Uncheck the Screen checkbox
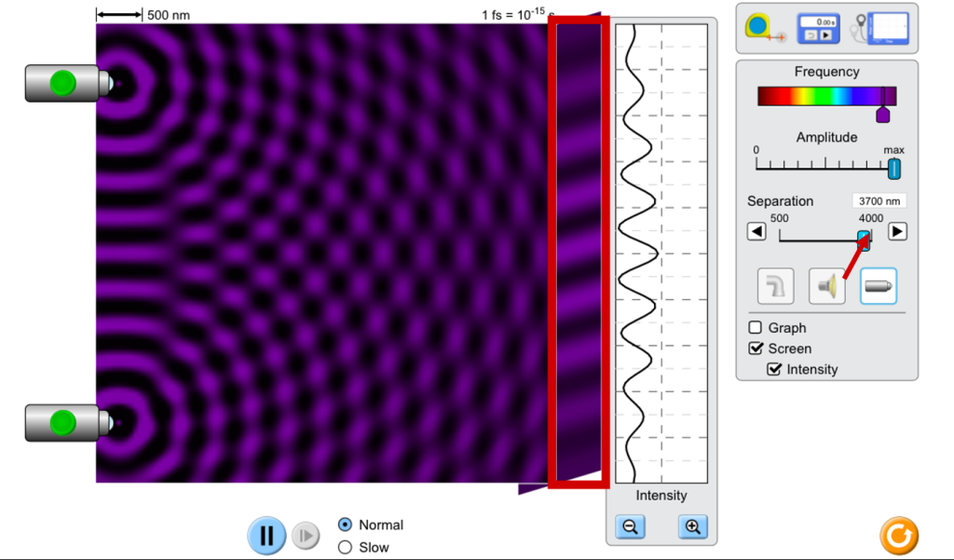 click(x=756, y=348)
